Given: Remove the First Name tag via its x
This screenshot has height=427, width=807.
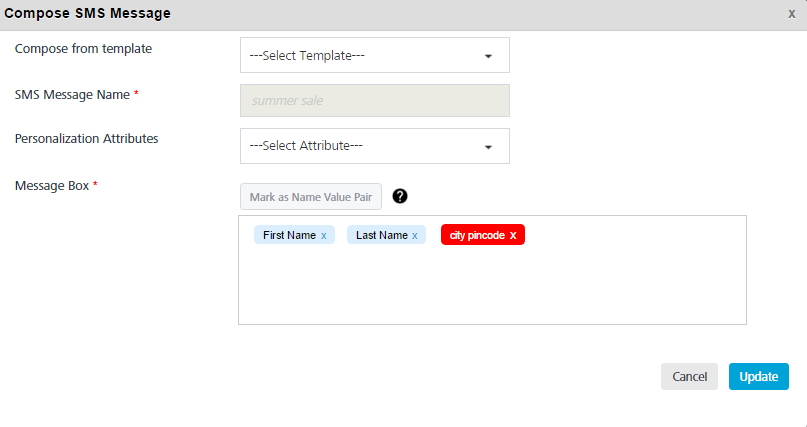Looking at the screenshot, I should click(324, 236).
